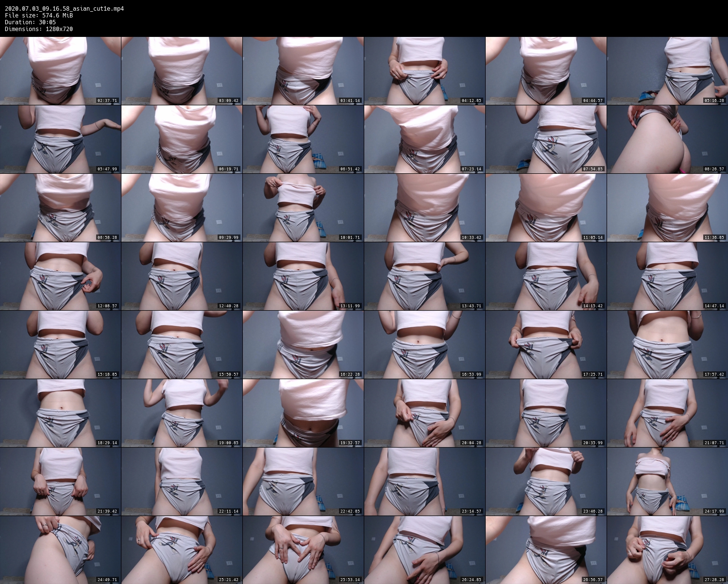Open the thumbnail at 13:43.71
The image size is (728, 584).
tap(424, 276)
